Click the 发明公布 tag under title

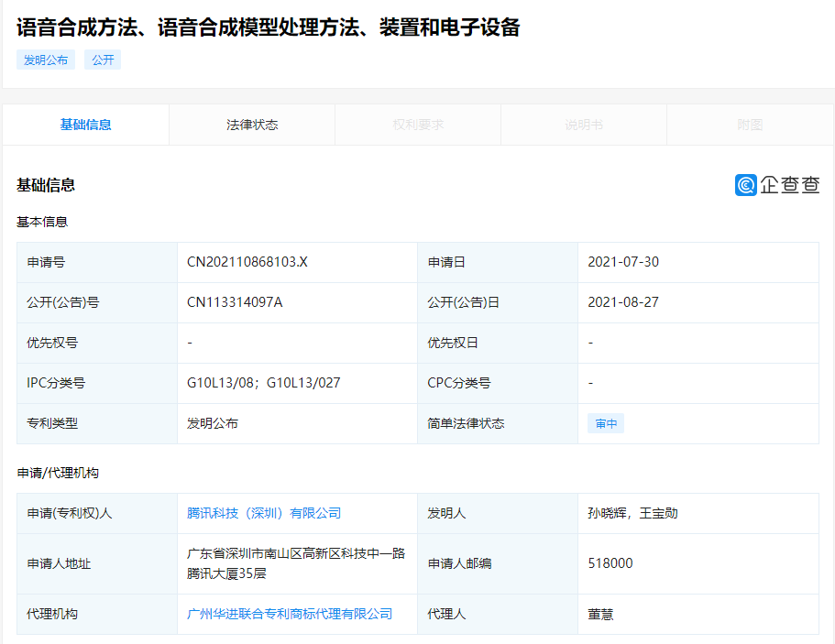point(46,60)
